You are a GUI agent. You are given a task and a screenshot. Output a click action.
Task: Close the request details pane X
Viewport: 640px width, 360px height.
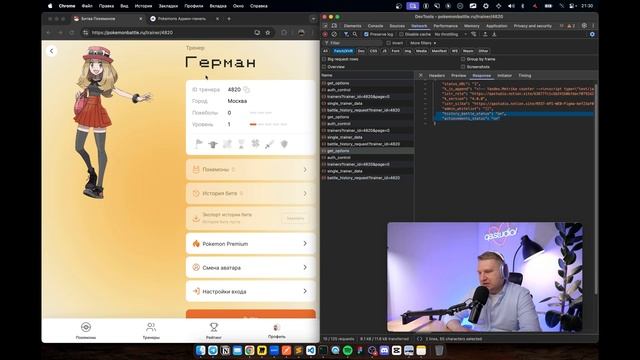click(x=421, y=76)
